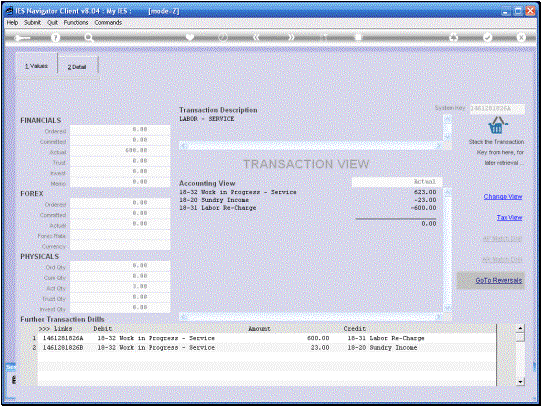
Task: Click the drills list scrollbar down arrow
Action: coord(521,382)
